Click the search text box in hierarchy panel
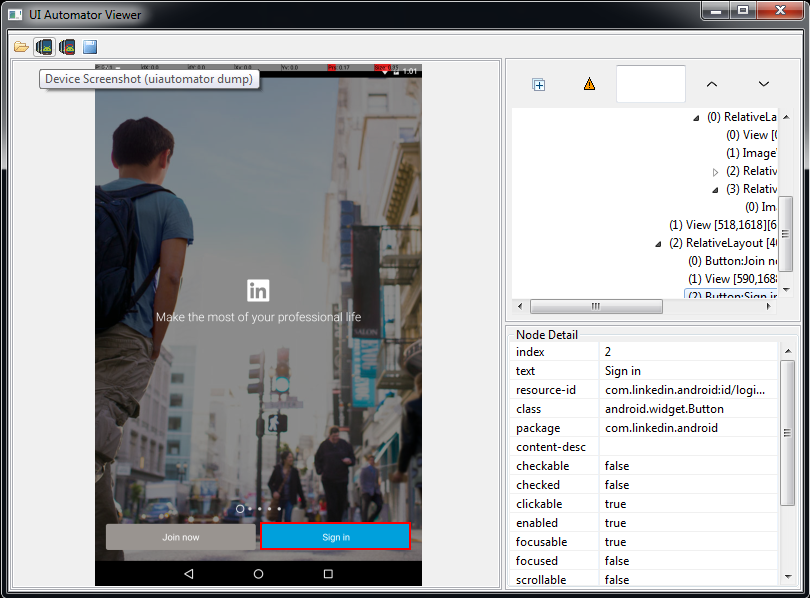 pyautogui.click(x=651, y=84)
